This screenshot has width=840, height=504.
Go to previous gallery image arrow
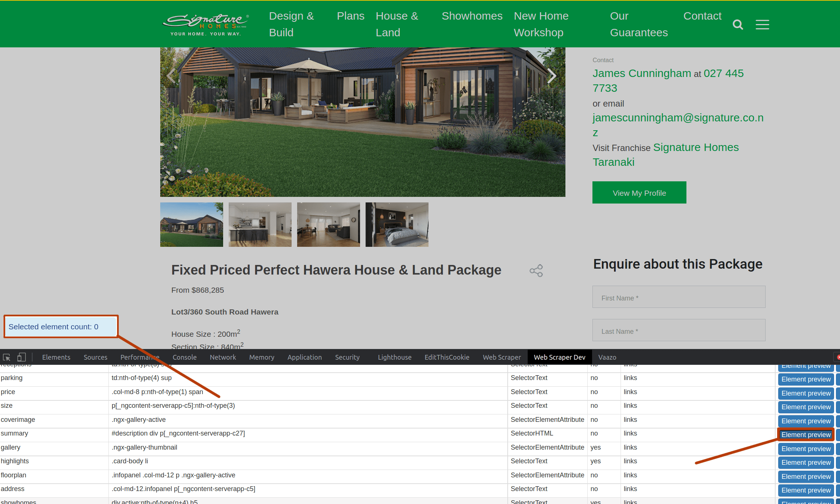click(x=171, y=75)
